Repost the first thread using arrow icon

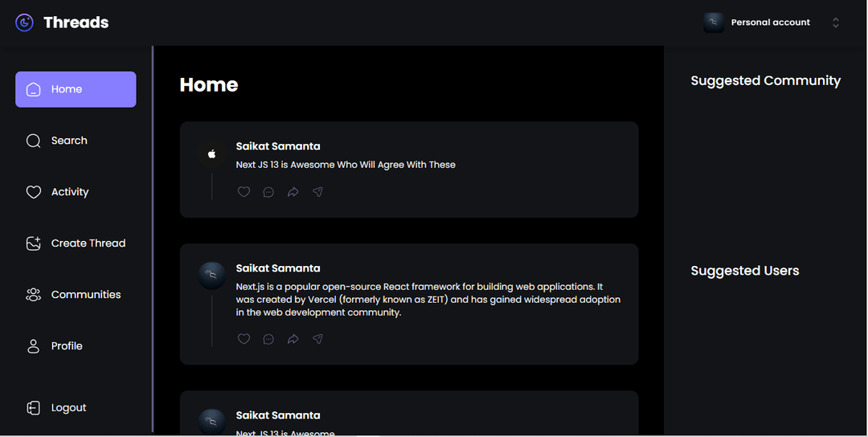point(293,192)
